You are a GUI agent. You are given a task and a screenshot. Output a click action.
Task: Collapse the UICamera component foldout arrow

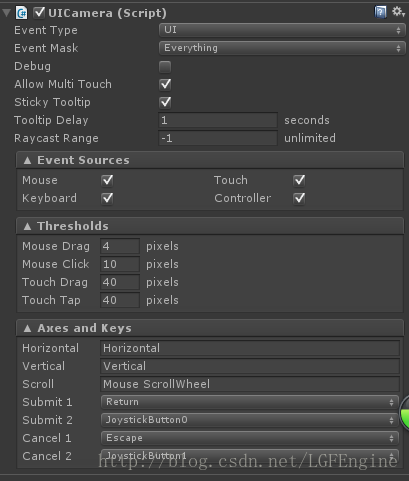click(x=6, y=13)
